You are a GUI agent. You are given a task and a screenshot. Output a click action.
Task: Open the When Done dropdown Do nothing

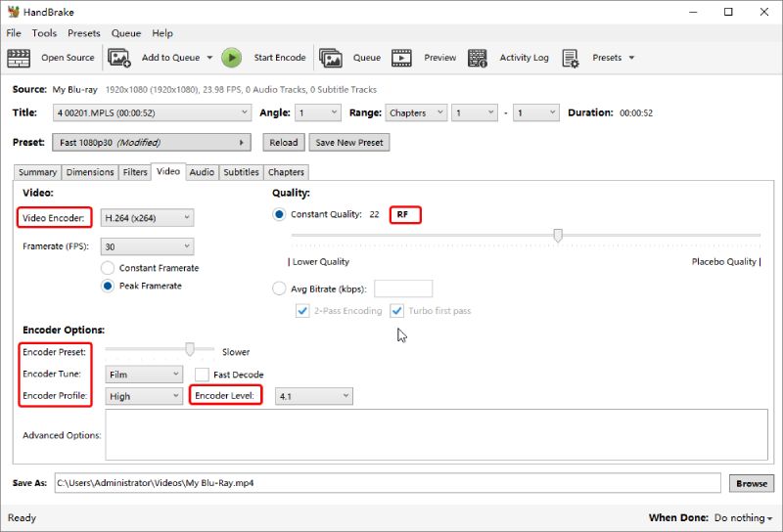(744, 518)
